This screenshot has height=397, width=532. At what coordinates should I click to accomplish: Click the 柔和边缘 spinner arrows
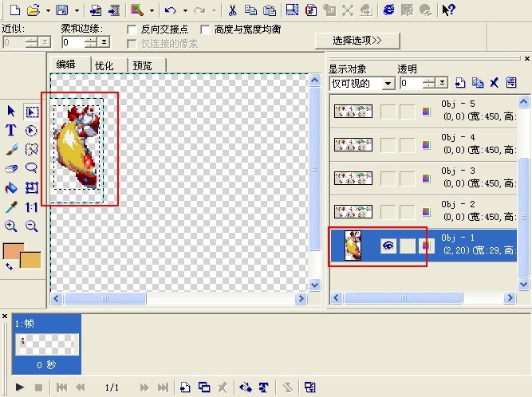(91, 42)
